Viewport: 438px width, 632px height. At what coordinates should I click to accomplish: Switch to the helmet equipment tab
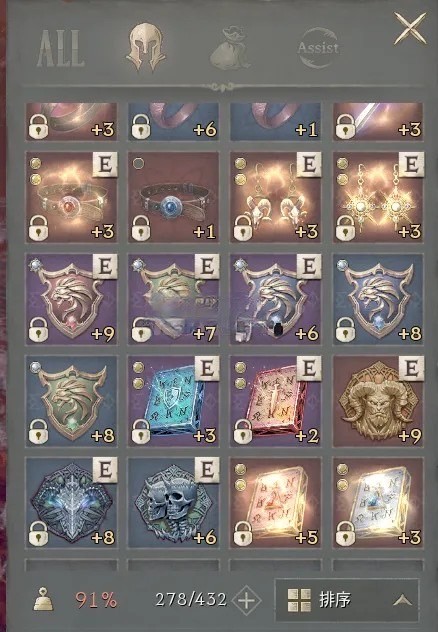click(145, 47)
